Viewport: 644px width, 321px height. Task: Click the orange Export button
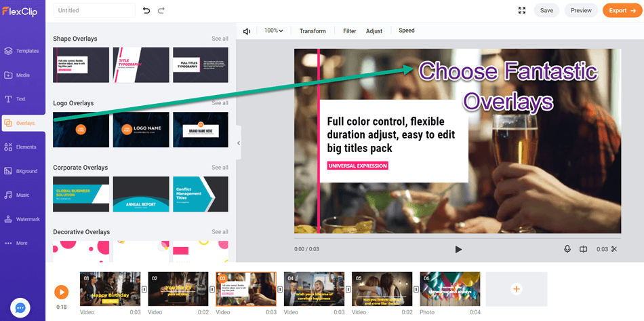click(622, 11)
